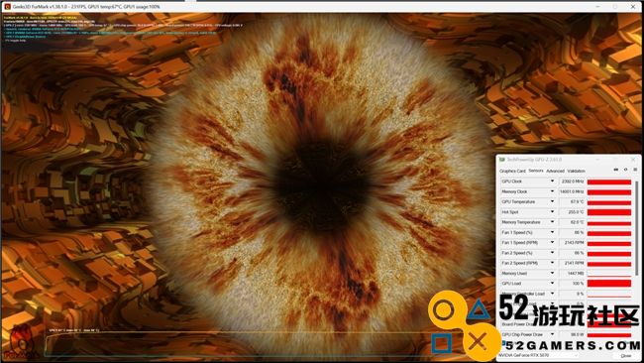
Task: Open the Fan 1 Speed (%) dropdown
Action: point(552,232)
